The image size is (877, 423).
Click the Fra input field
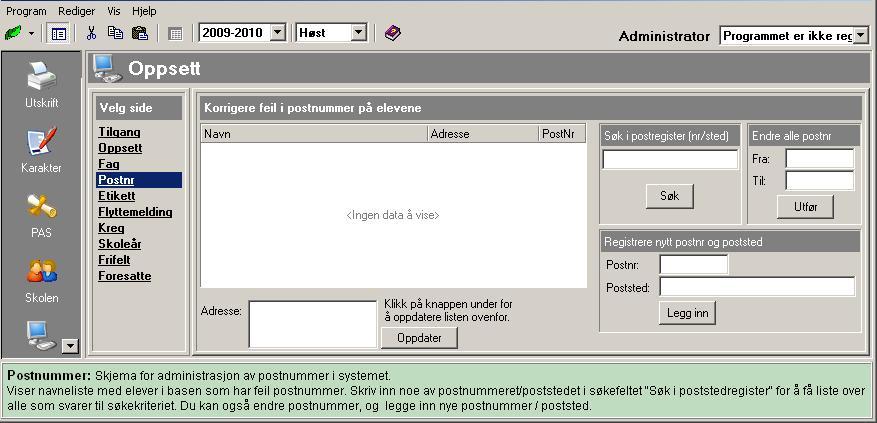point(820,159)
